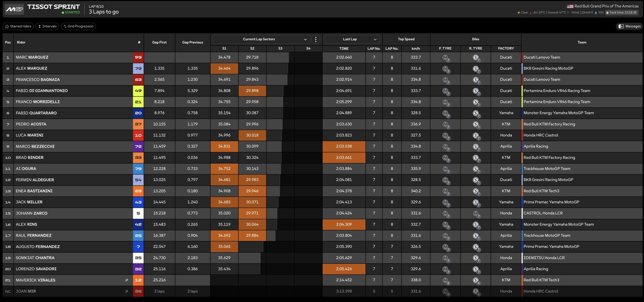Screen dimensions: 644x302
Task: Click Marc Marquez number 93 badge
Action: (x=138, y=57)
